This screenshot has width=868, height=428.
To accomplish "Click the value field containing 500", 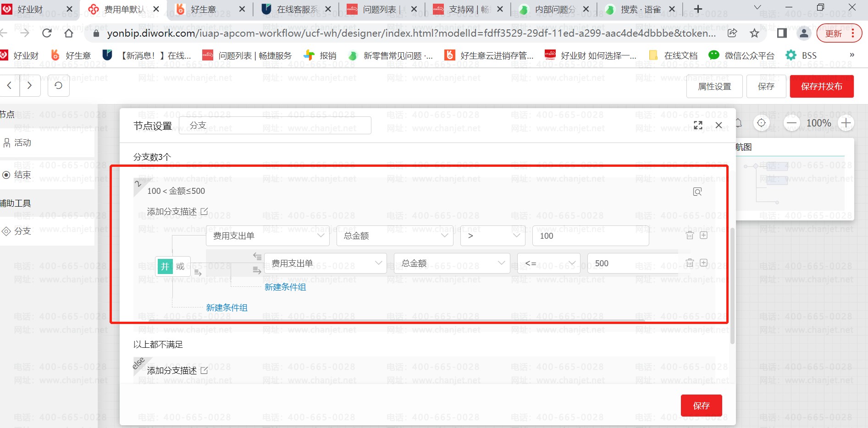I will (x=633, y=263).
